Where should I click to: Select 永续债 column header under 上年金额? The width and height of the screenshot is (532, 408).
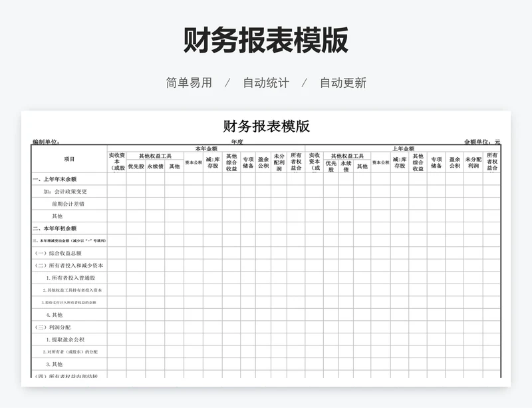346,166
